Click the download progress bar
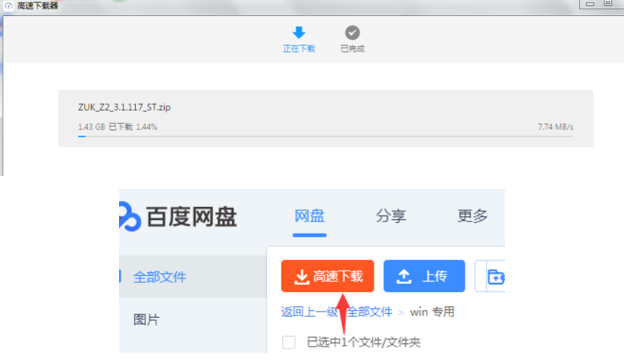624x364 pixels. pyautogui.click(x=325, y=136)
